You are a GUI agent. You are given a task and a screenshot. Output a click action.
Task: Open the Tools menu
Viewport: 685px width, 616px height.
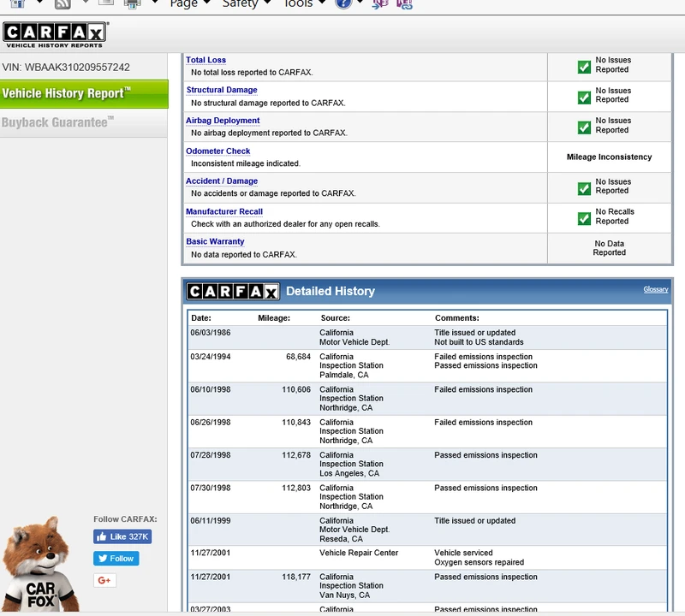(x=298, y=3)
